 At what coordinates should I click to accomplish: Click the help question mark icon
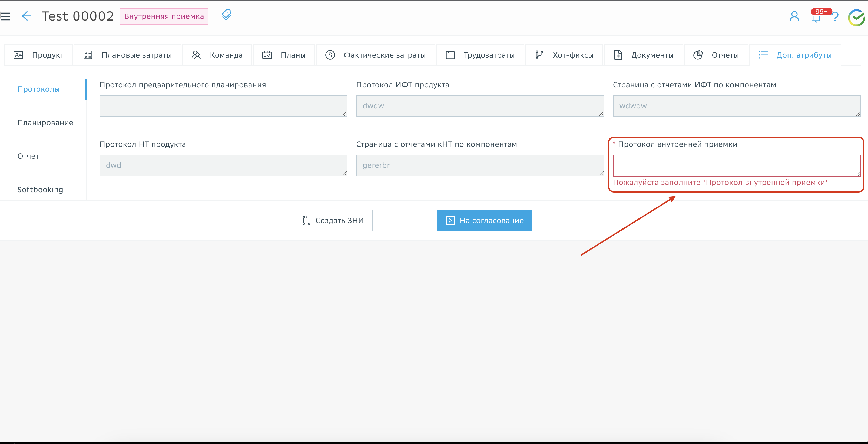835,17
